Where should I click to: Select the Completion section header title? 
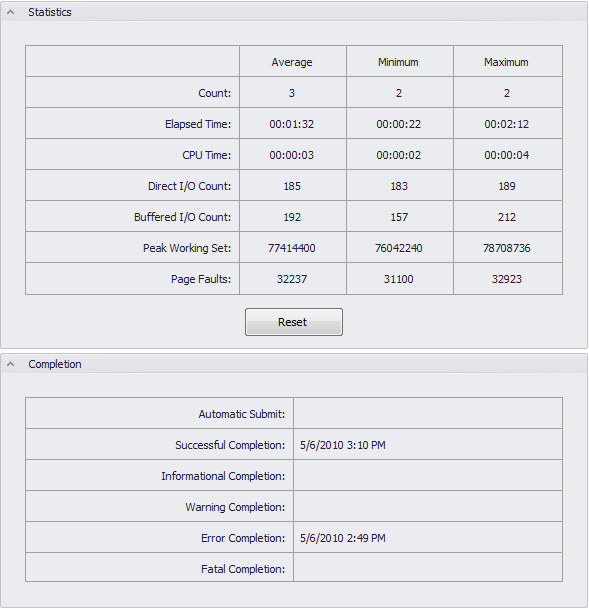click(x=55, y=364)
